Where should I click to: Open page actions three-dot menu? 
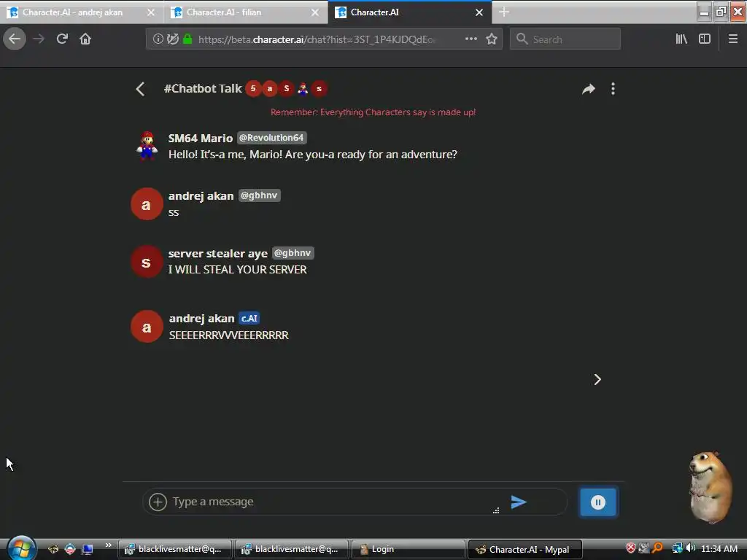[x=471, y=39]
